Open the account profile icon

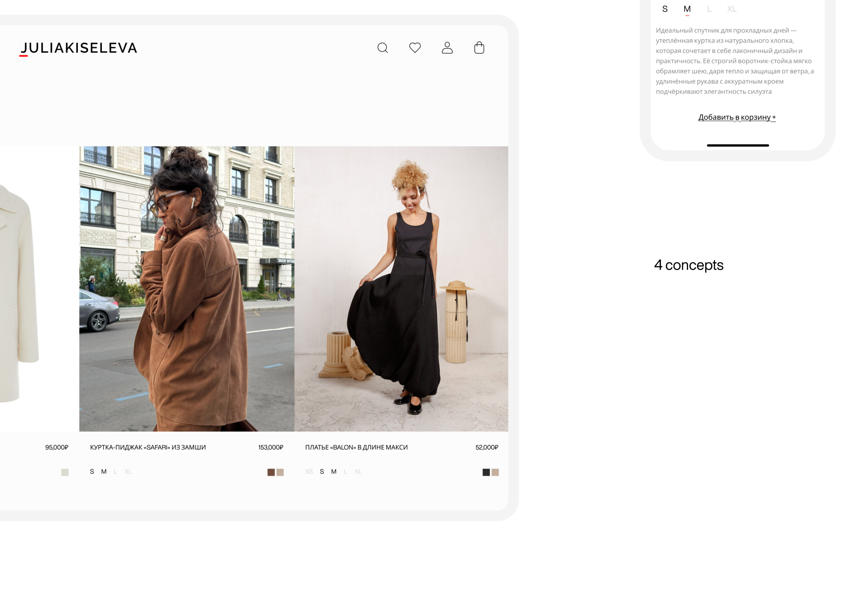coord(447,48)
